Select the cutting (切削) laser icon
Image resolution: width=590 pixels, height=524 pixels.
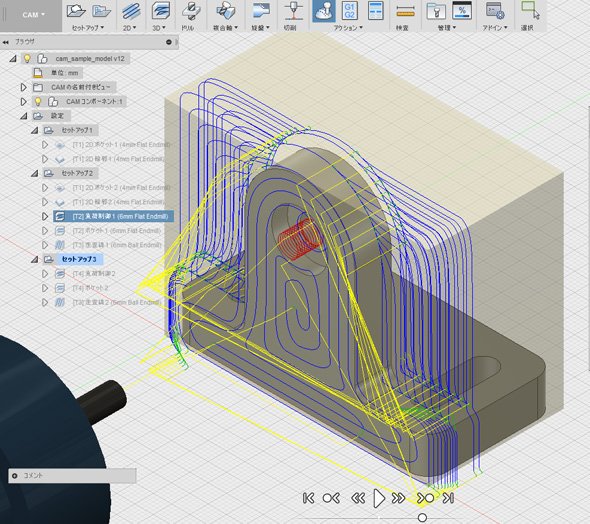point(293,11)
